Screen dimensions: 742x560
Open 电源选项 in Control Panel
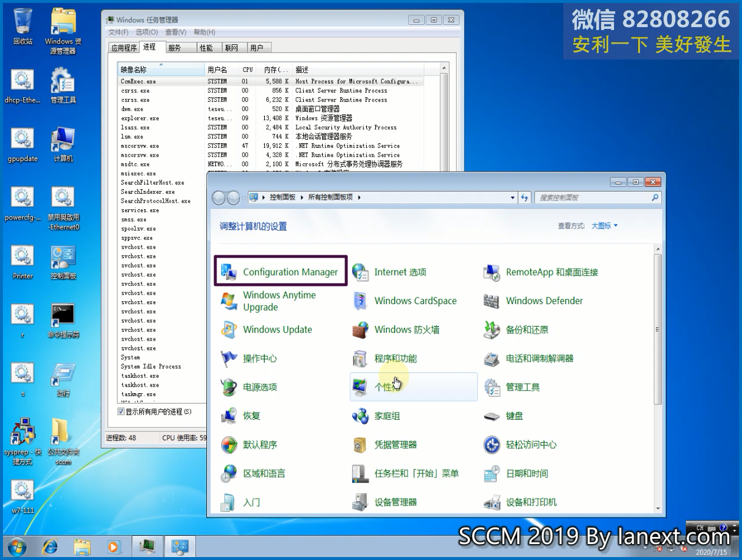pos(249,387)
